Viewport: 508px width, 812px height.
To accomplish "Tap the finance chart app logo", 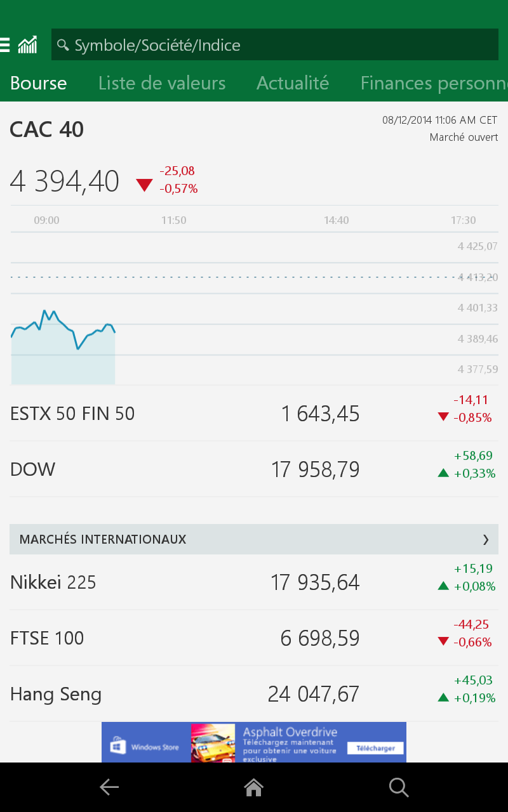I will click(27, 45).
